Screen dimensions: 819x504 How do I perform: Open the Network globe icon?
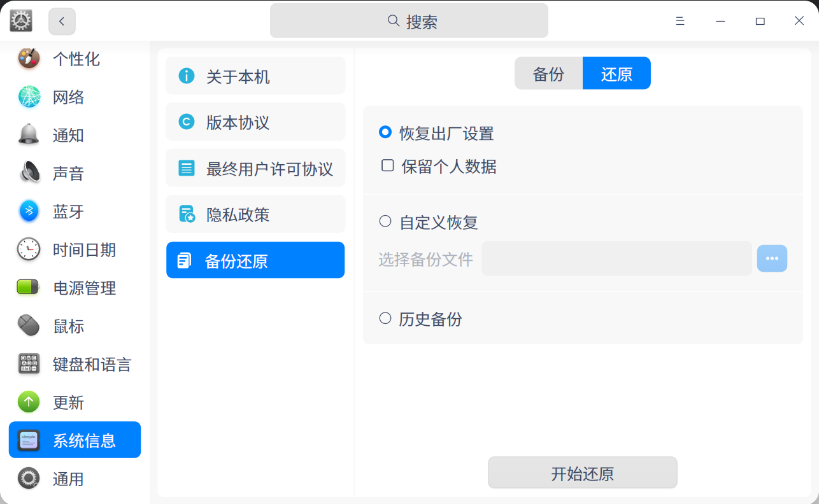[x=29, y=97]
